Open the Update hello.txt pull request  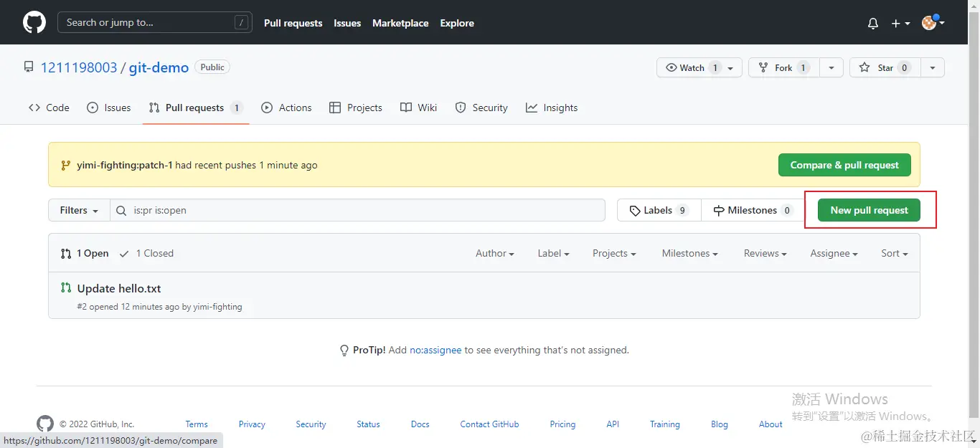coord(119,288)
